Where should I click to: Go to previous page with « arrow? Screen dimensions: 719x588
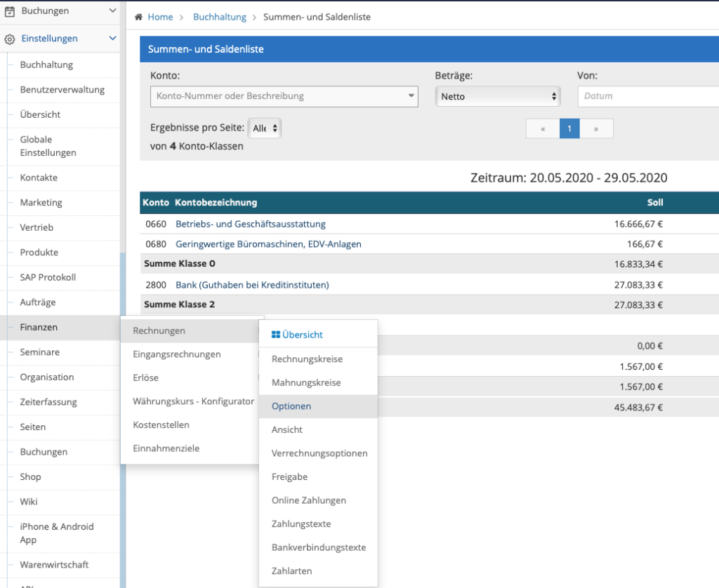(x=543, y=129)
